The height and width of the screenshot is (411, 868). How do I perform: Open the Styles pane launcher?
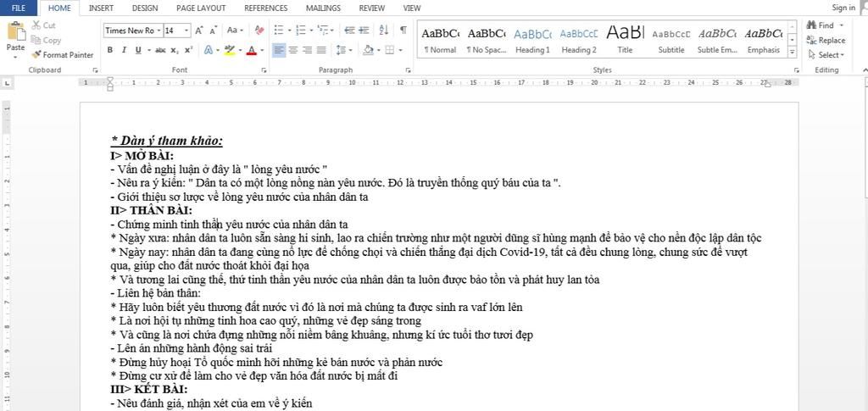click(x=797, y=70)
